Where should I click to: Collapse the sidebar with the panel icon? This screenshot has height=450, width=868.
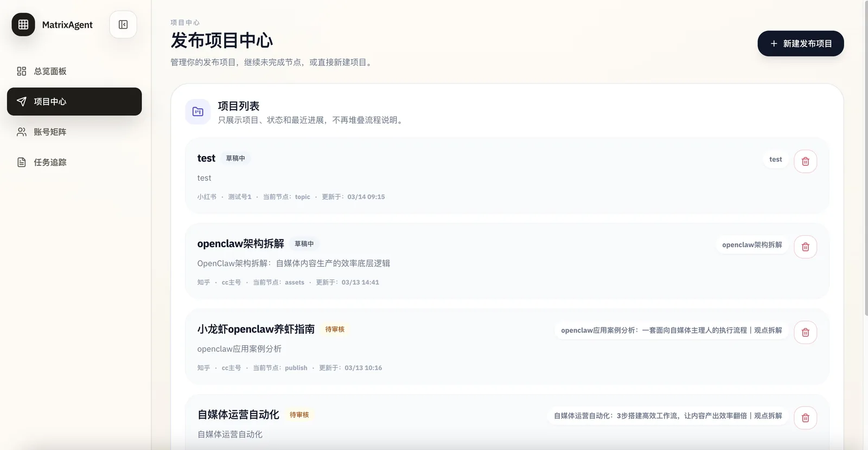pyautogui.click(x=123, y=24)
